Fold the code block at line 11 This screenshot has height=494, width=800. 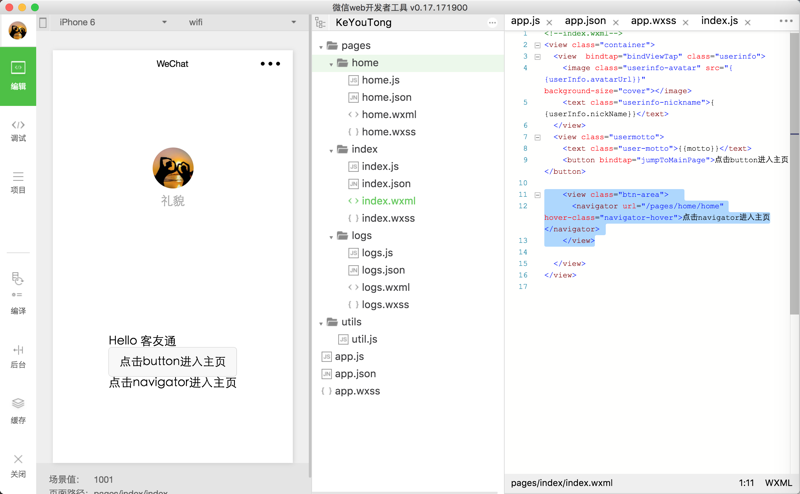(537, 195)
